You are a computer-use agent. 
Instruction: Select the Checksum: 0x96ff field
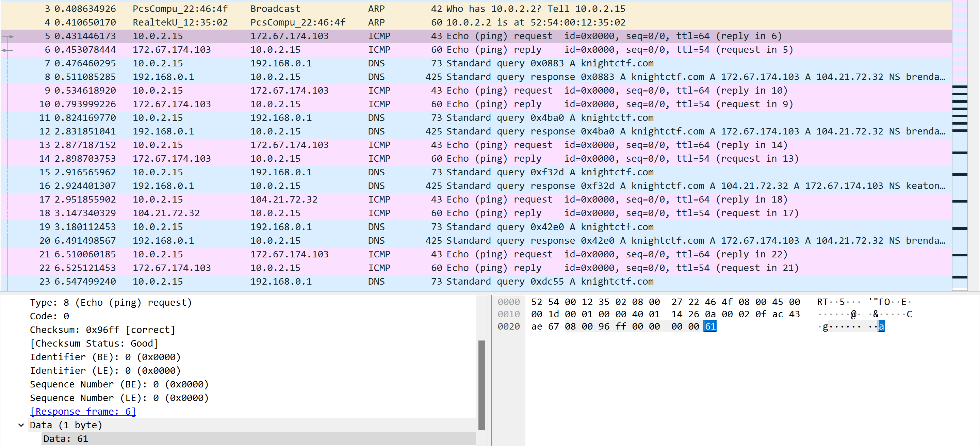click(x=102, y=330)
